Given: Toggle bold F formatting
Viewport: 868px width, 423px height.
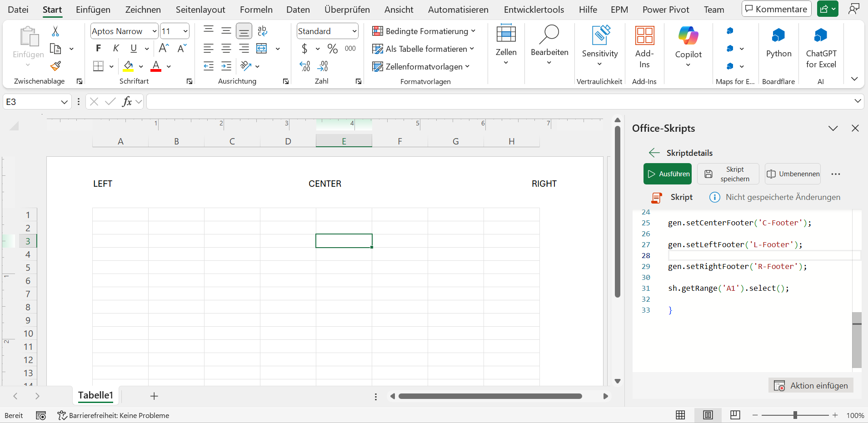Looking at the screenshot, I should click(x=99, y=48).
